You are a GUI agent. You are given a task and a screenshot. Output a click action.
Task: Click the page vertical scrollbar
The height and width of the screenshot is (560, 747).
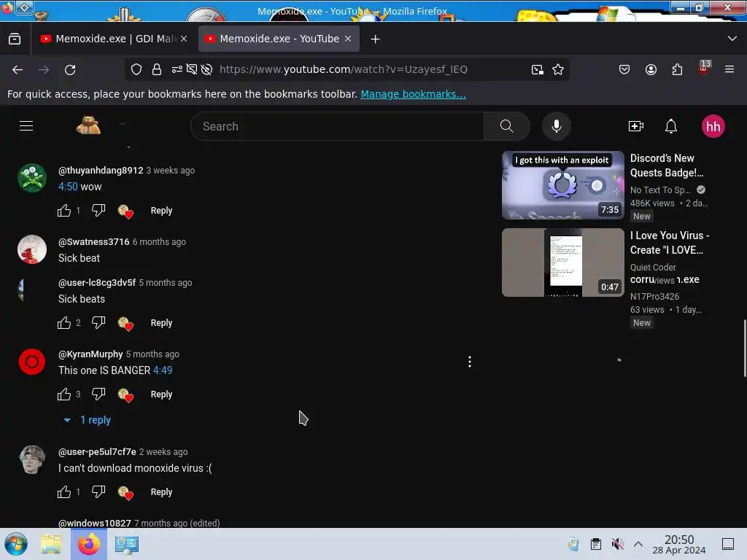[x=745, y=348]
